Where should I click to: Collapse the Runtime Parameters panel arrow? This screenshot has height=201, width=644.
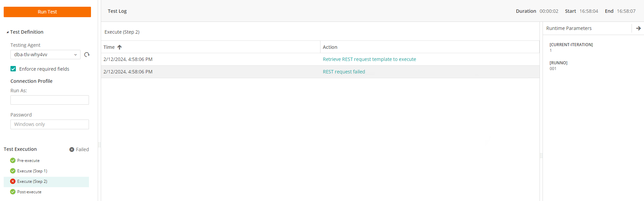pos(638,28)
